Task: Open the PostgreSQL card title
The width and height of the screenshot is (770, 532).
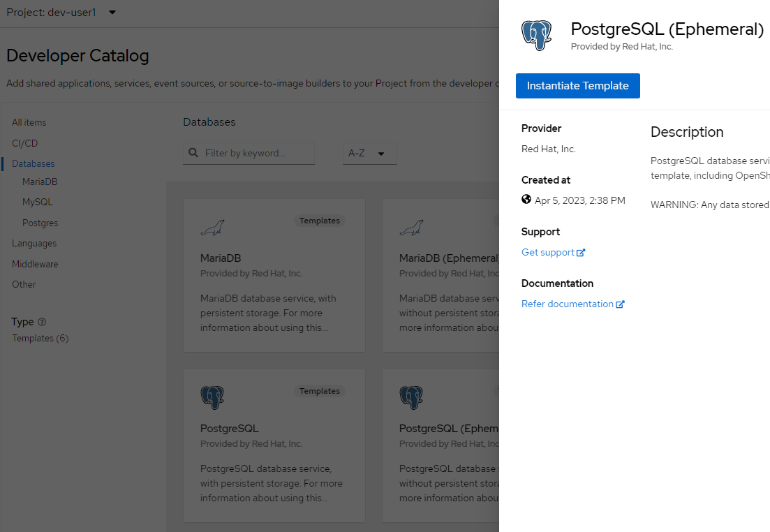Action: tap(230, 429)
